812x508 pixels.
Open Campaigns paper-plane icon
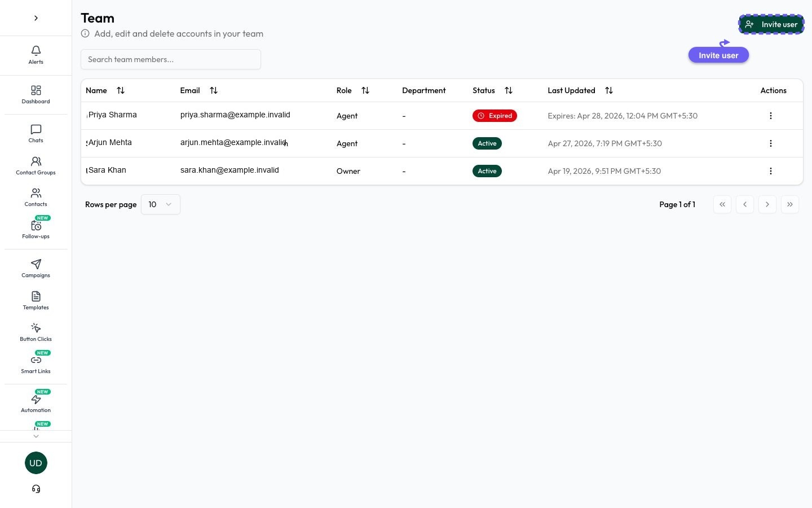(x=36, y=264)
